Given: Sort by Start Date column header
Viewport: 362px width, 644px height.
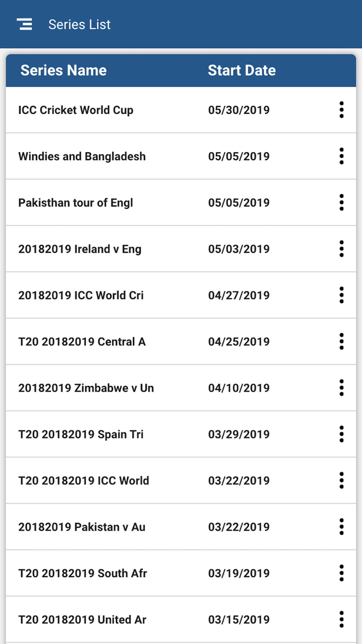Looking at the screenshot, I should click(242, 70).
